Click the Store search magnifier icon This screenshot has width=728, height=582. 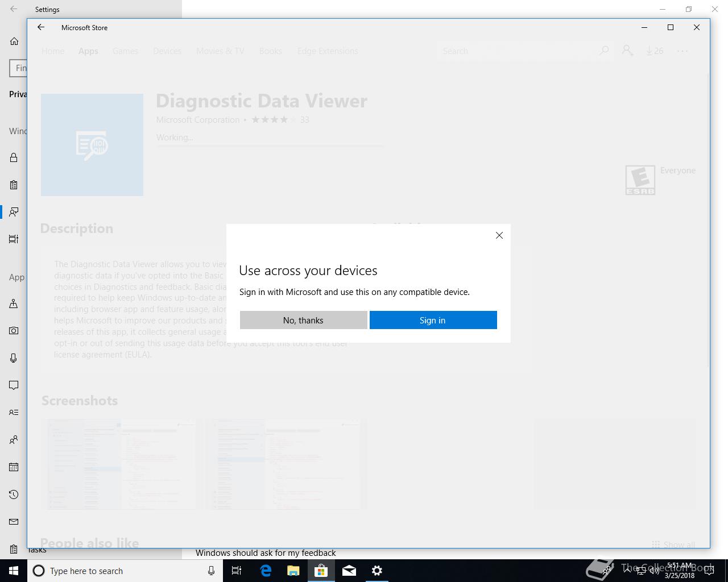pyautogui.click(x=604, y=51)
